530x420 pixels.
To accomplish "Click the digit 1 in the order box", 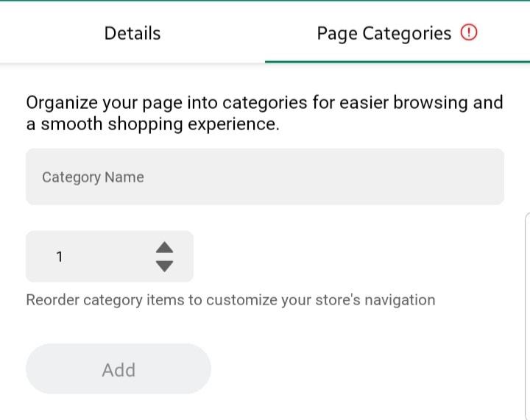I will [60, 257].
